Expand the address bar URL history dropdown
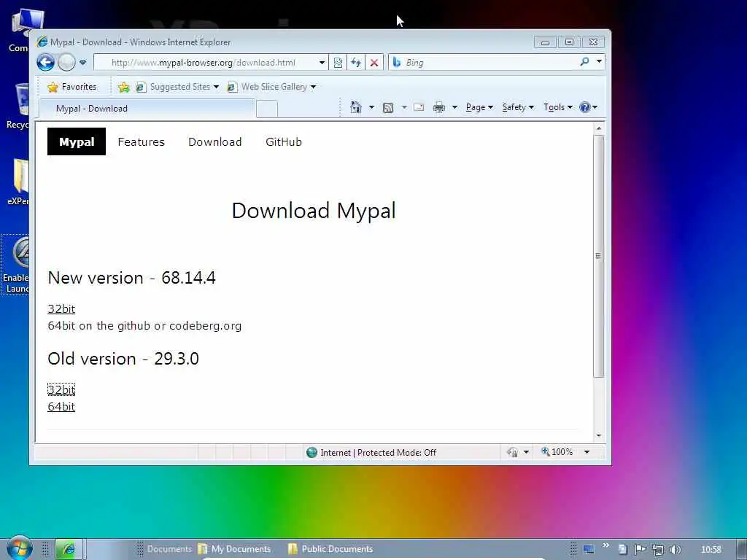747x560 pixels. 322,63
